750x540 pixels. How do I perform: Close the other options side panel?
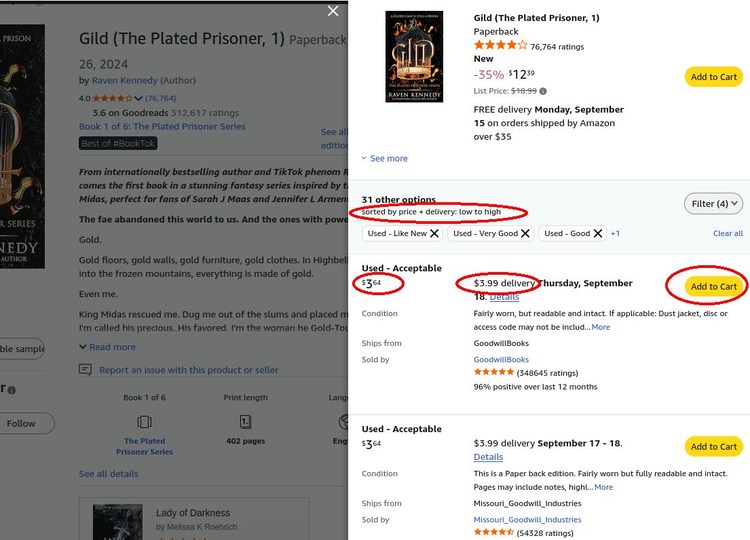tap(333, 11)
